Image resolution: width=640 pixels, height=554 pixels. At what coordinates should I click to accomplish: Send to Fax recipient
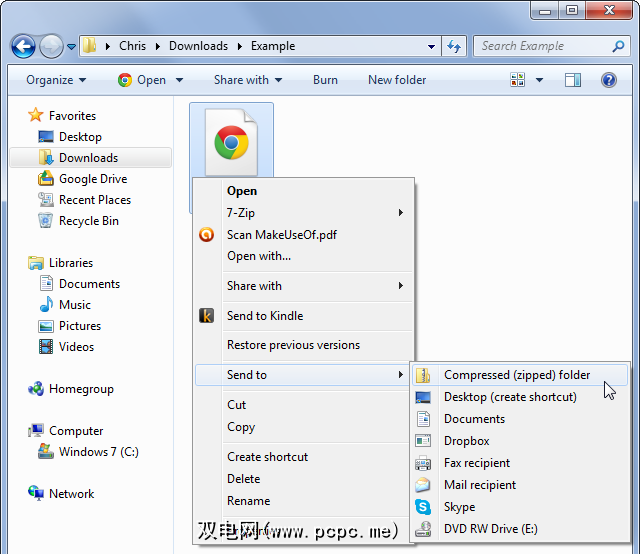click(520, 463)
